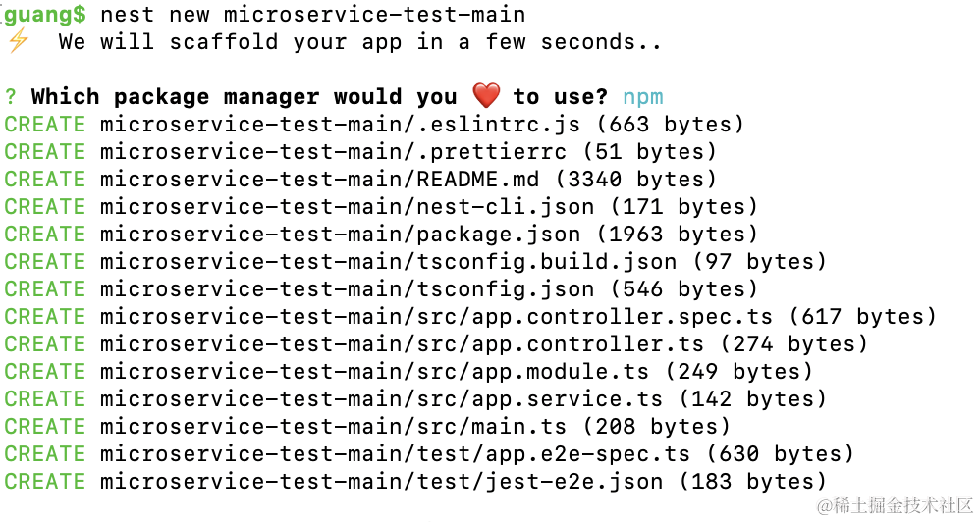This screenshot has height=522, width=980.
Task: Click the app.e2e-spec.ts file path
Action: coord(395,454)
